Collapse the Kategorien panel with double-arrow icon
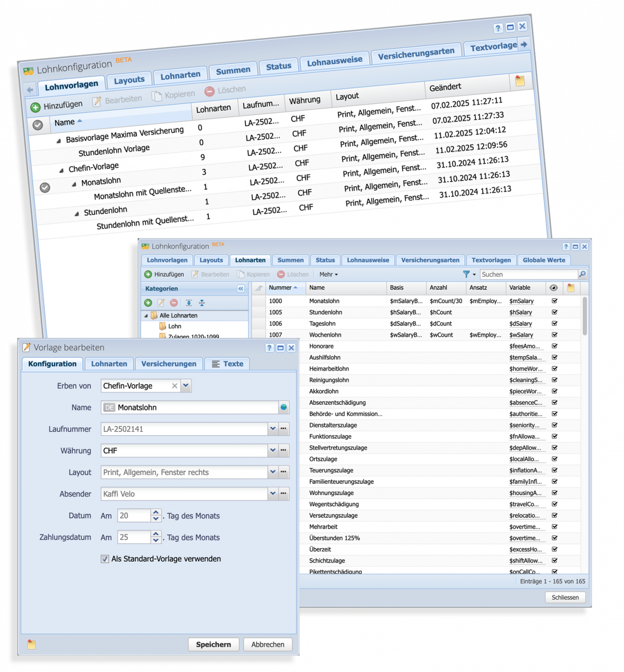The image size is (624, 672). pos(241,289)
